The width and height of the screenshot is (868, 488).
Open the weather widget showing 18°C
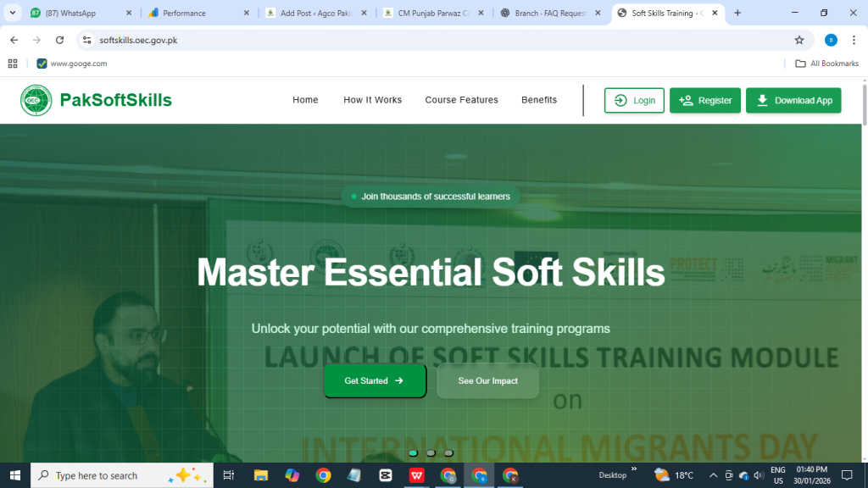click(670, 475)
